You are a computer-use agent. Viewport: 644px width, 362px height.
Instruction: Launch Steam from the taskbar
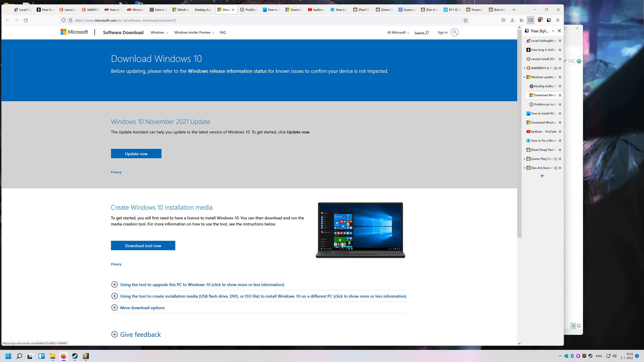[75, 356]
